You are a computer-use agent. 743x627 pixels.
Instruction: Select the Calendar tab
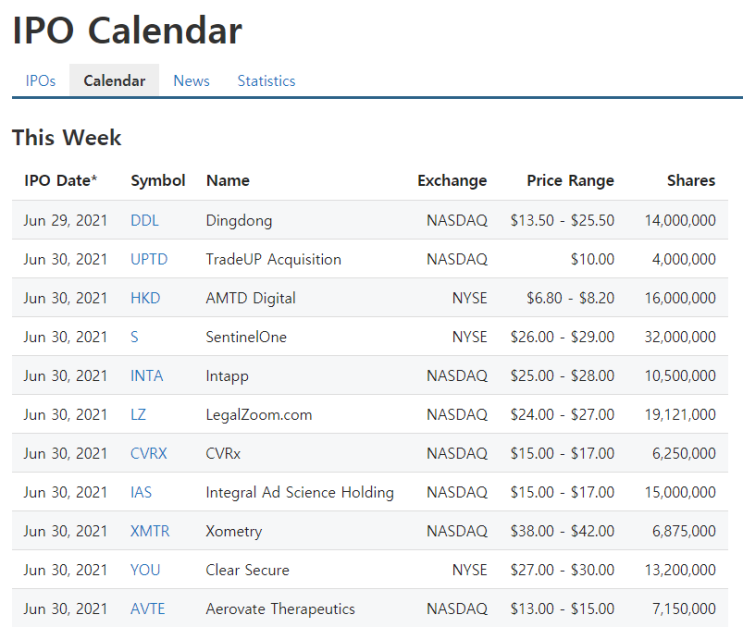(x=114, y=81)
